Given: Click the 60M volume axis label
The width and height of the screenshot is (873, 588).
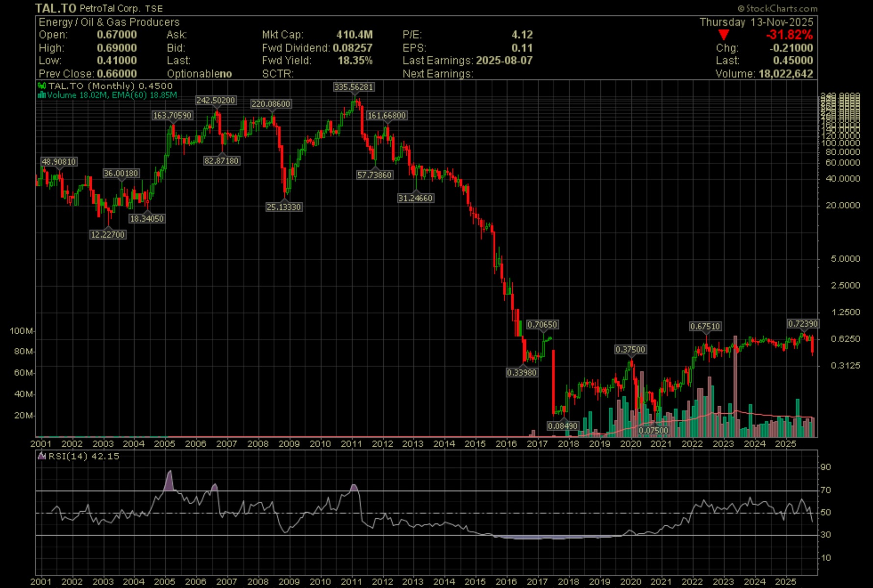Looking at the screenshot, I should coord(24,373).
